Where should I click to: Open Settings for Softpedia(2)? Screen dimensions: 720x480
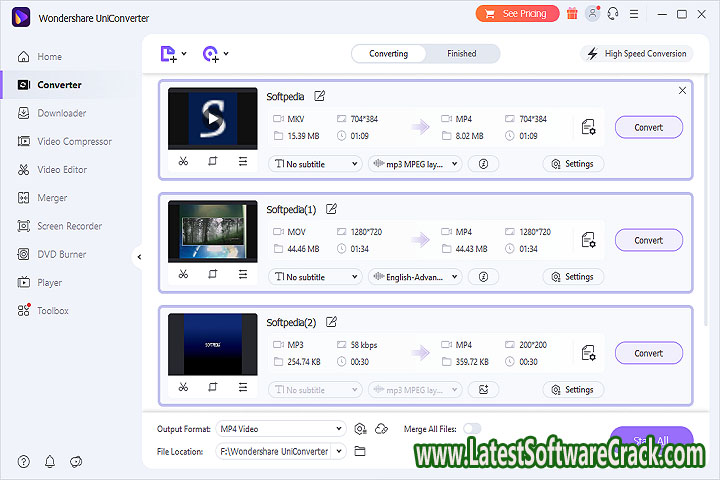coord(573,390)
